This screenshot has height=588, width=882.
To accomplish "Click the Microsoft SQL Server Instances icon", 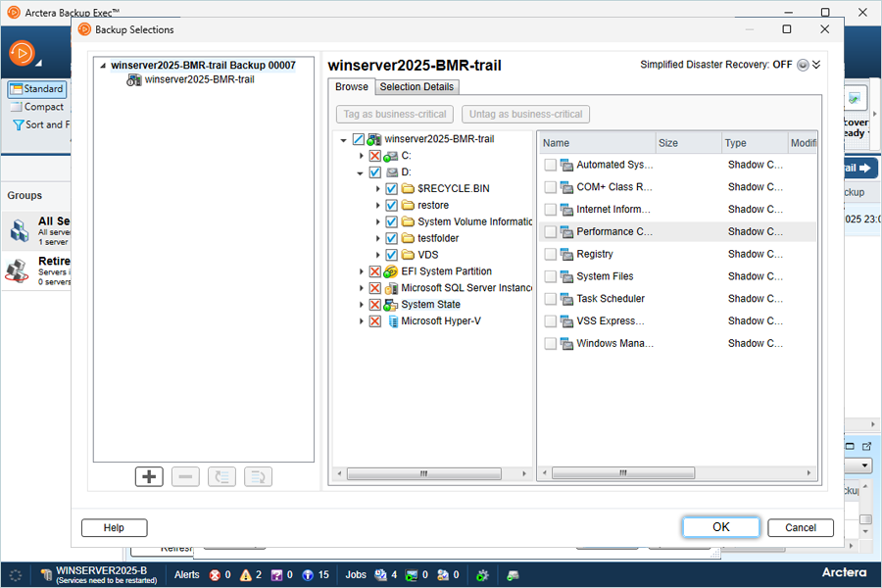I will [x=391, y=288].
